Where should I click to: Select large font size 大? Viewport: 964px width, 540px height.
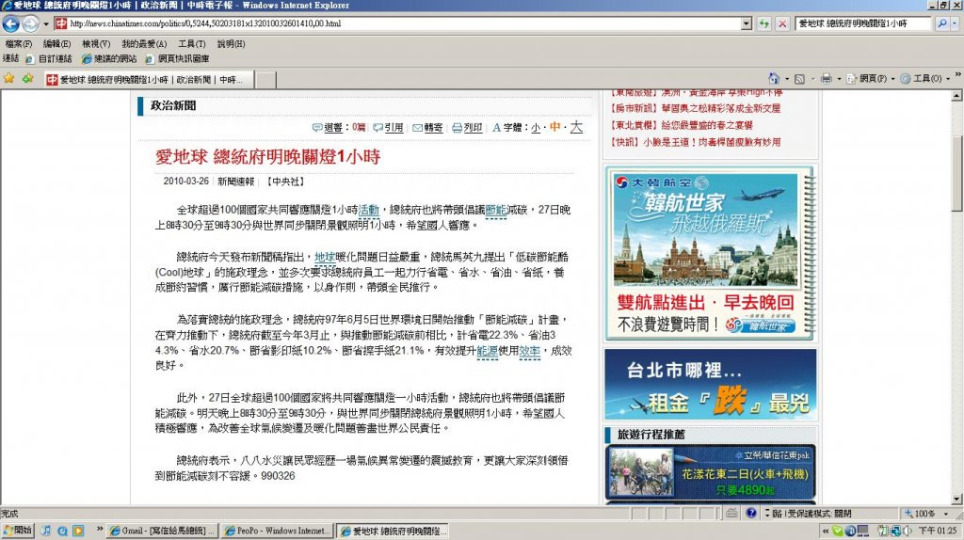576,127
